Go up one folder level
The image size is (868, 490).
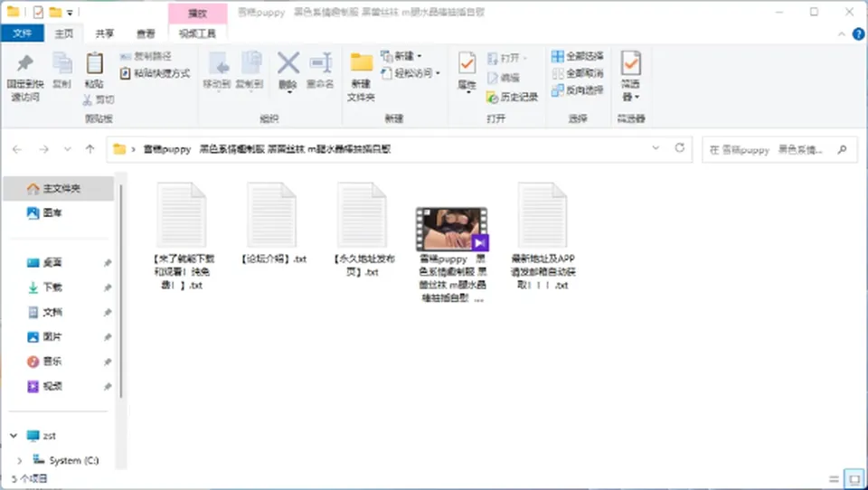pos(90,149)
